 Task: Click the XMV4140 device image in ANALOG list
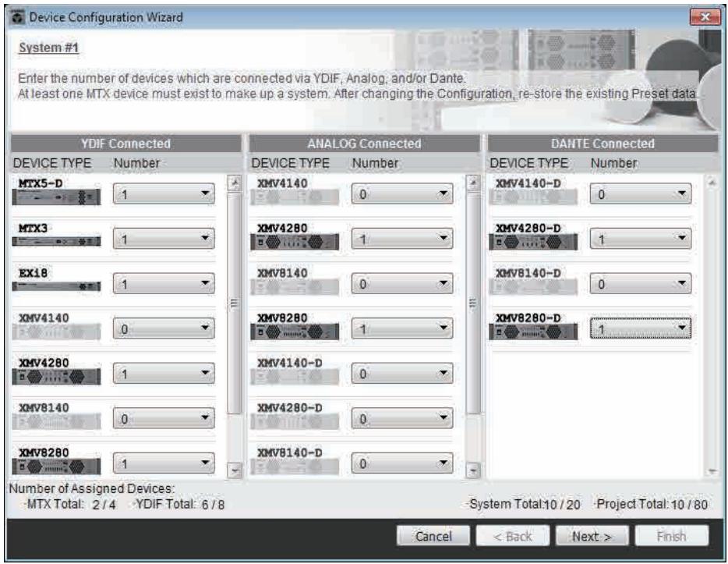[295, 197]
